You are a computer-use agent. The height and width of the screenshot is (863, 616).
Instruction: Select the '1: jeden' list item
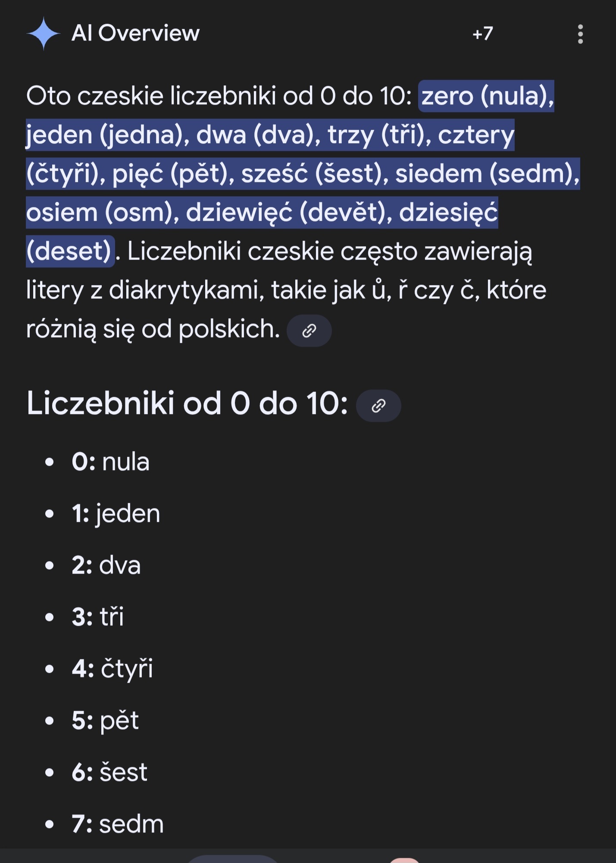[116, 514]
